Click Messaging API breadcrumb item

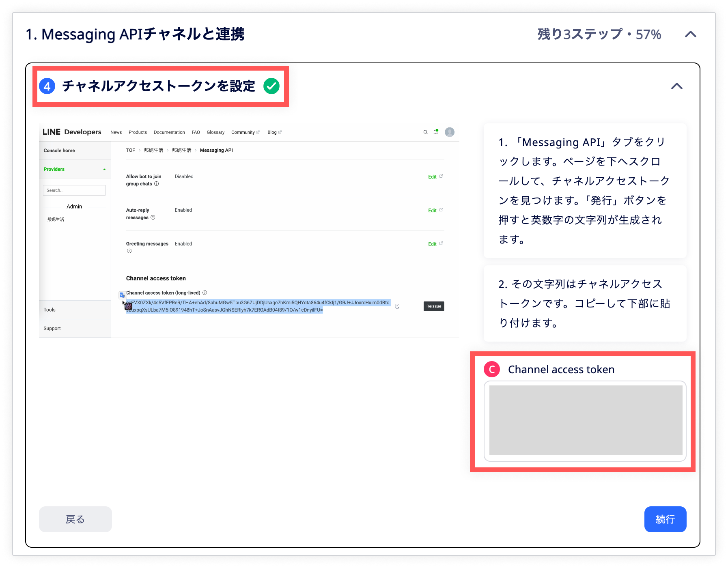[216, 150]
